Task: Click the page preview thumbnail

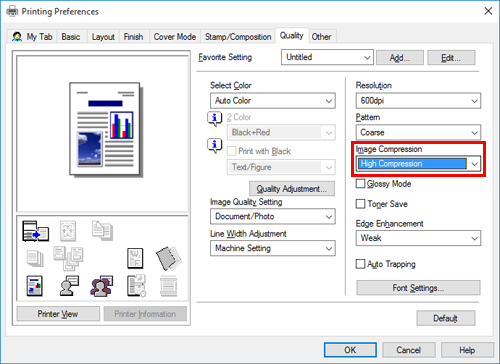Action: point(105,129)
